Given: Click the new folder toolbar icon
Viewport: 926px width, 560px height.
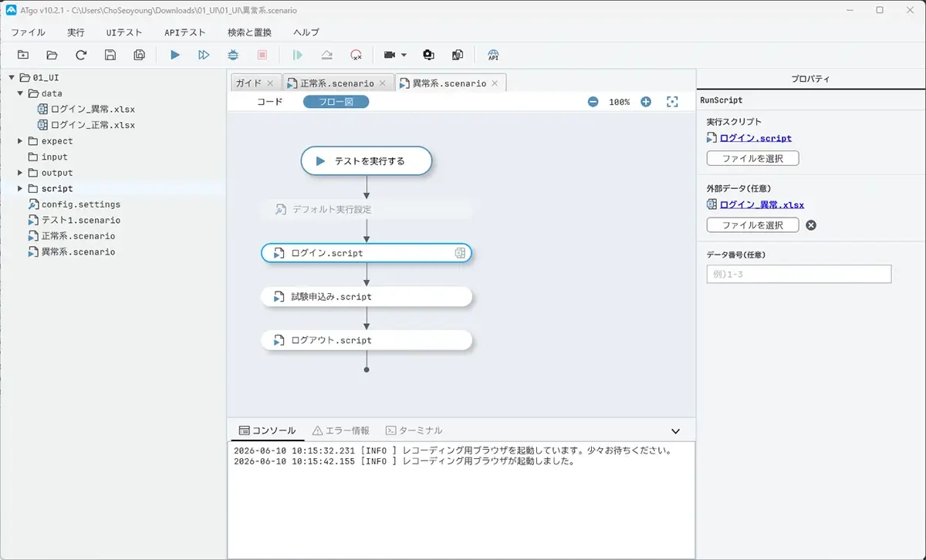Looking at the screenshot, I should tap(23, 55).
